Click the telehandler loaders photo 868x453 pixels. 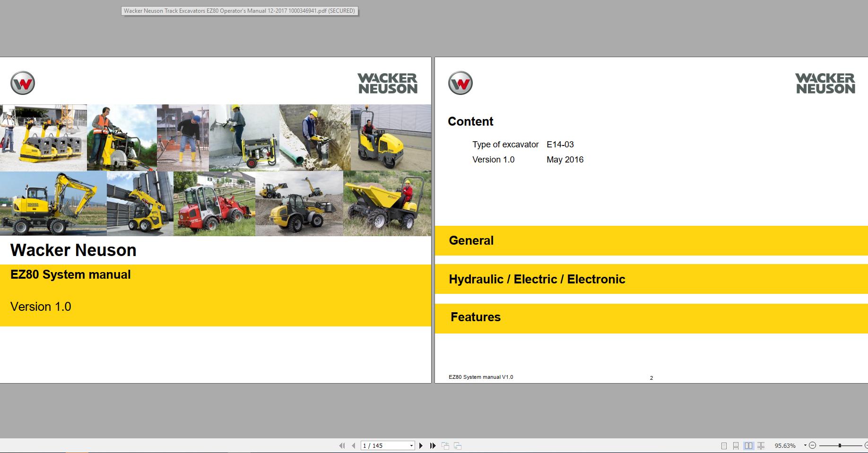(299, 204)
